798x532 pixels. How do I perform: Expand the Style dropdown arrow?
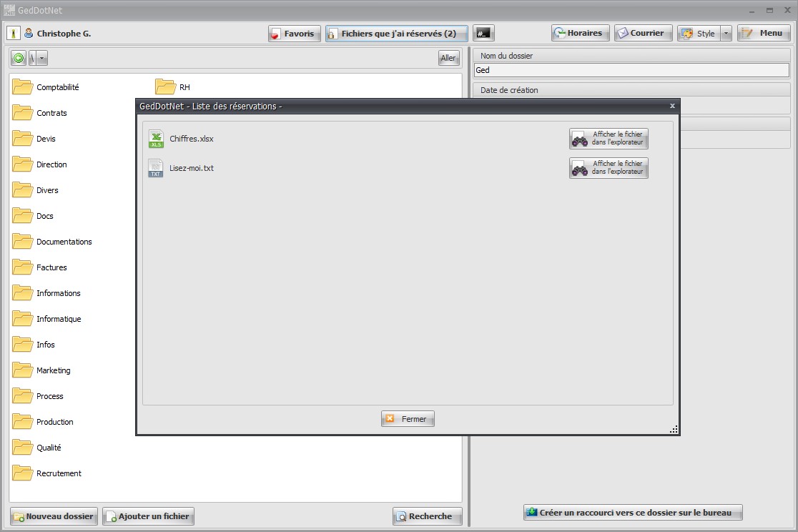click(x=726, y=34)
